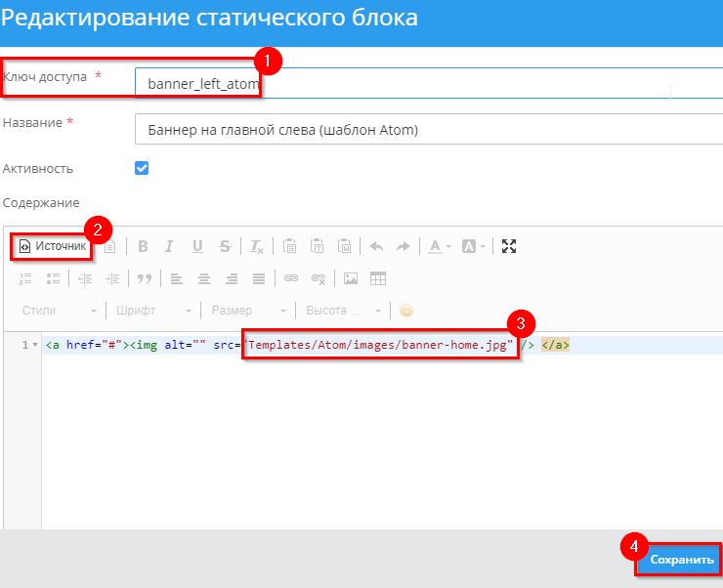
Task: Click the blockquote icon
Action: (145, 278)
